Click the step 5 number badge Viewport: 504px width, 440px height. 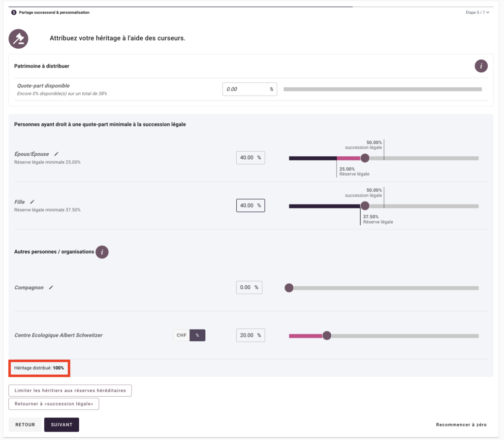click(x=14, y=12)
